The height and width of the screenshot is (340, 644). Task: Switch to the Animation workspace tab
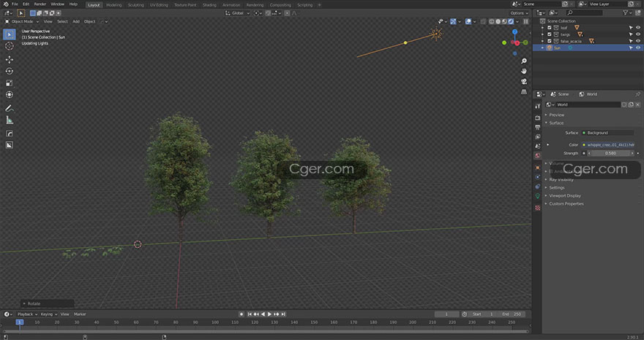(x=231, y=5)
